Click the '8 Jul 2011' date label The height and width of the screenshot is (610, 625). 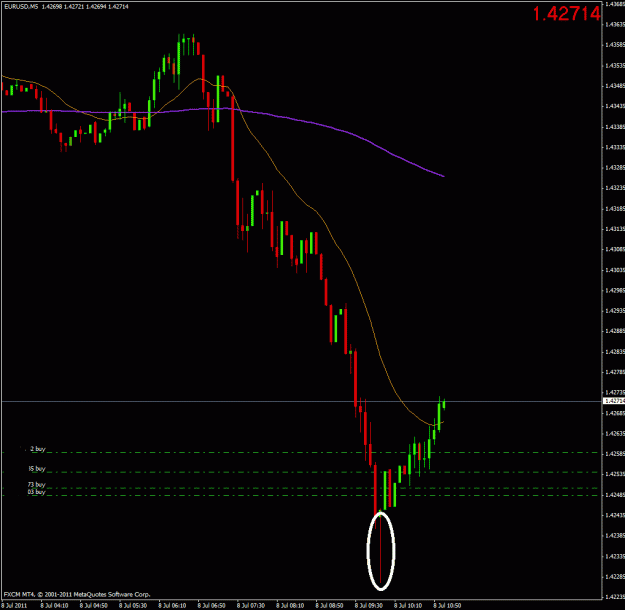click(14, 606)
